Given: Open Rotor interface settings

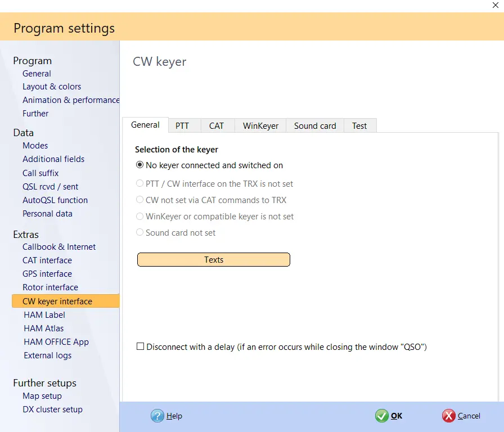Looking at the screenshot, I should point(50,287).
